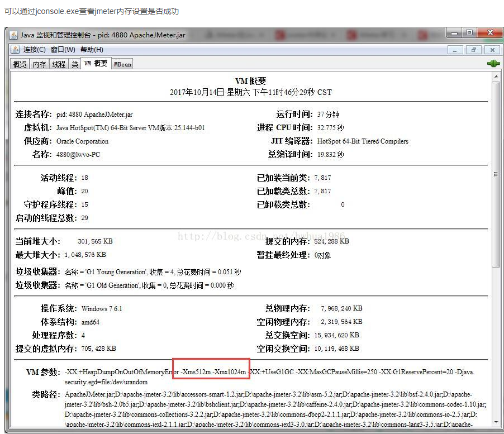The width and height of the screenshot is (504, 434).
Task: Click the 空闲交换空间 value 10,119,468 KB
Action: point(336,349)
